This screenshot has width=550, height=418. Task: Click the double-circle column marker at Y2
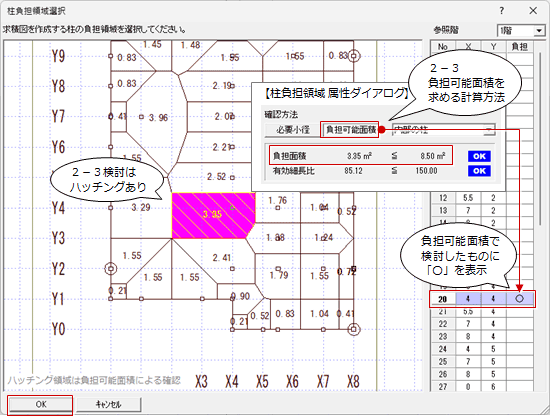coord(111,269)
